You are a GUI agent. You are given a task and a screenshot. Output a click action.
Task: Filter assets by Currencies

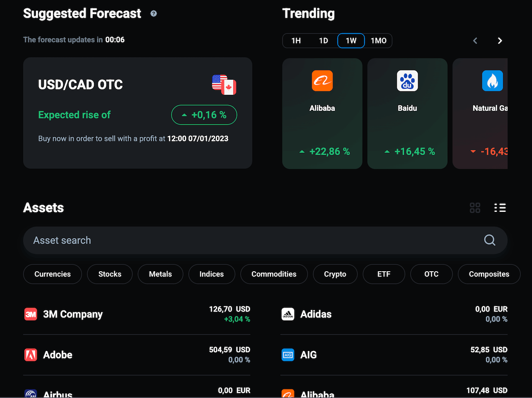52,274
